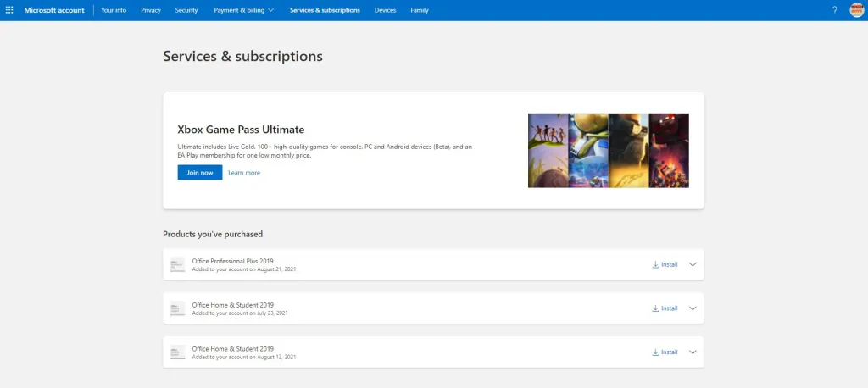Expand Office Professional Plus 2019 details chevron
The image size is (868, 388).
coord(693,264)
